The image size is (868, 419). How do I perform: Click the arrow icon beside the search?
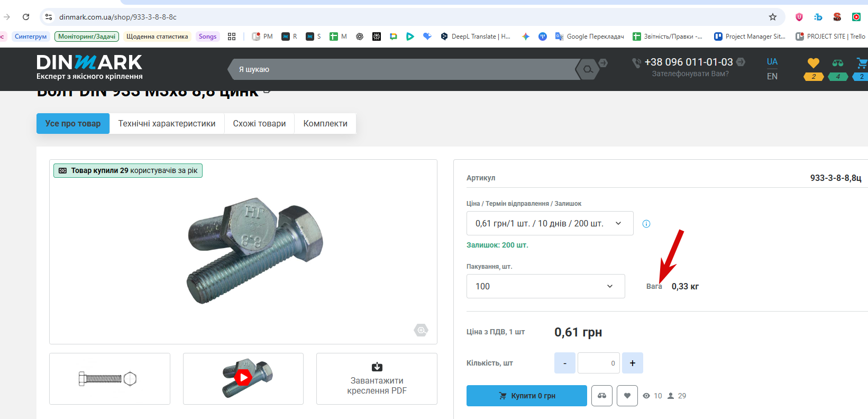(604, 63)
